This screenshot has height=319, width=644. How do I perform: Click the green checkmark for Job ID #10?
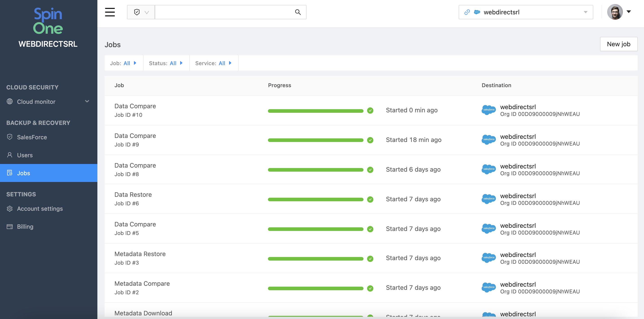(370, 110)
